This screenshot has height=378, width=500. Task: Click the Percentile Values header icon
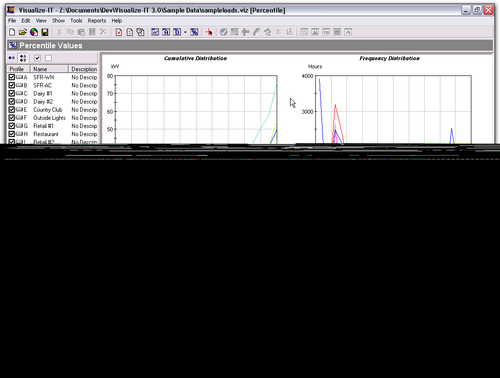click(x=13, y=45)
